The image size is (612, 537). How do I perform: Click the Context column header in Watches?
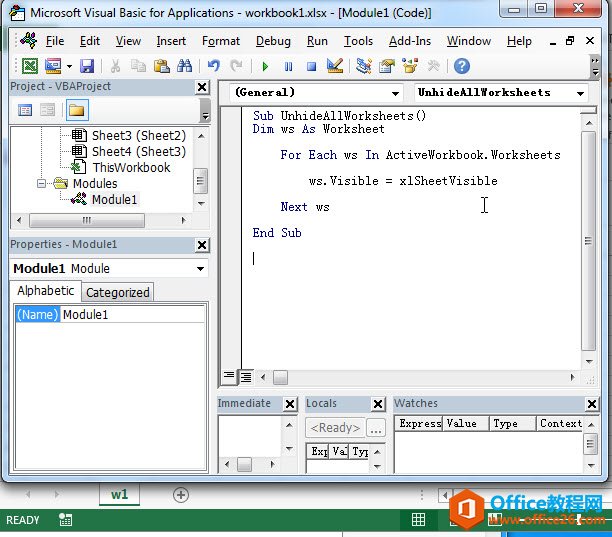tap(560, 424)
